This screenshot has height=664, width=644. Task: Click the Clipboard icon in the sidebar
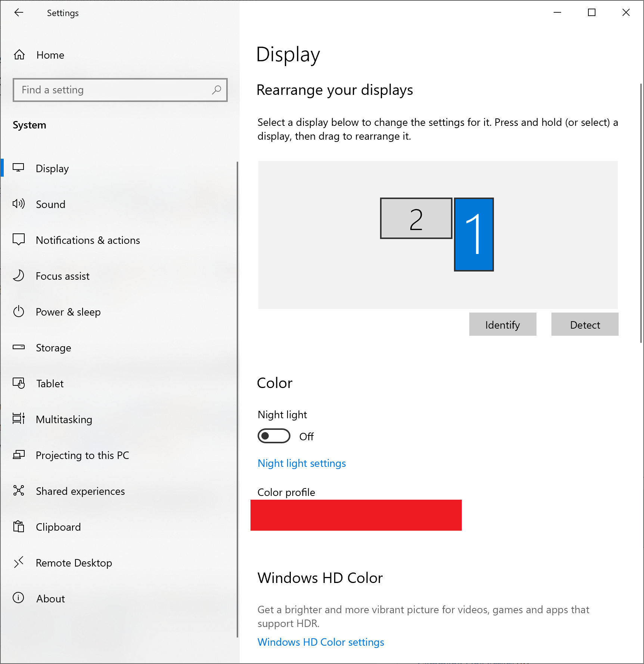[19, 527]
